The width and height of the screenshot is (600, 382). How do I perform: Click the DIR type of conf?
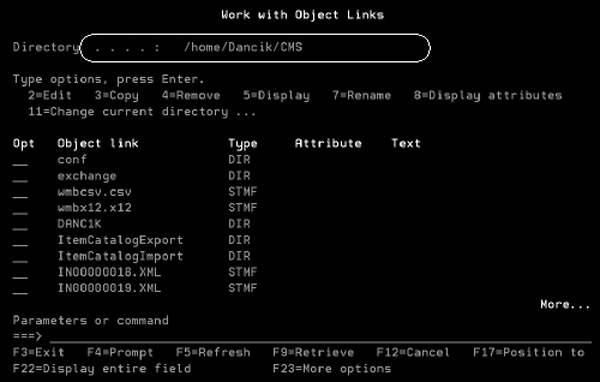[239, 160]
